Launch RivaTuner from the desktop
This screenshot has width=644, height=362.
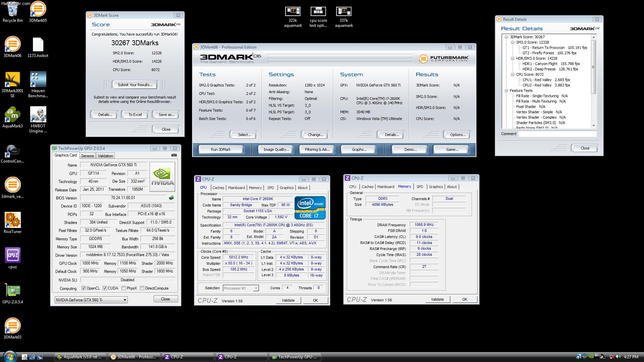[x=12, y=223]
